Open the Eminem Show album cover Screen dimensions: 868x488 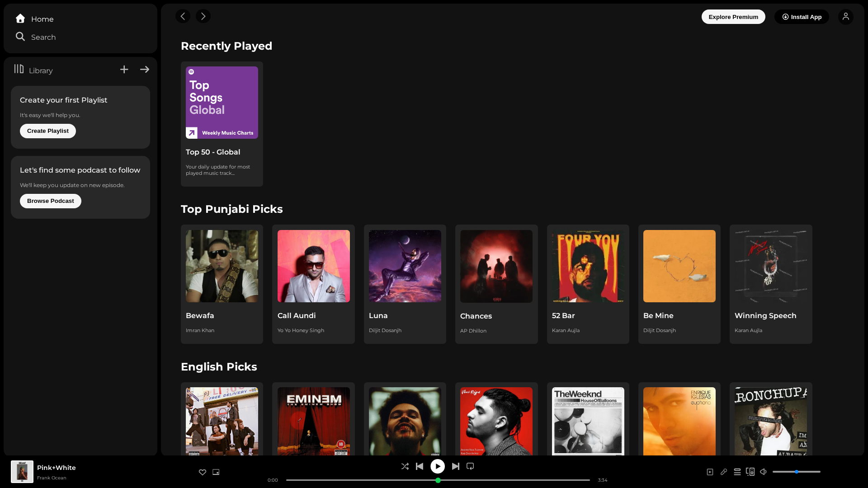pyautogui.click(x=314, y=421)
